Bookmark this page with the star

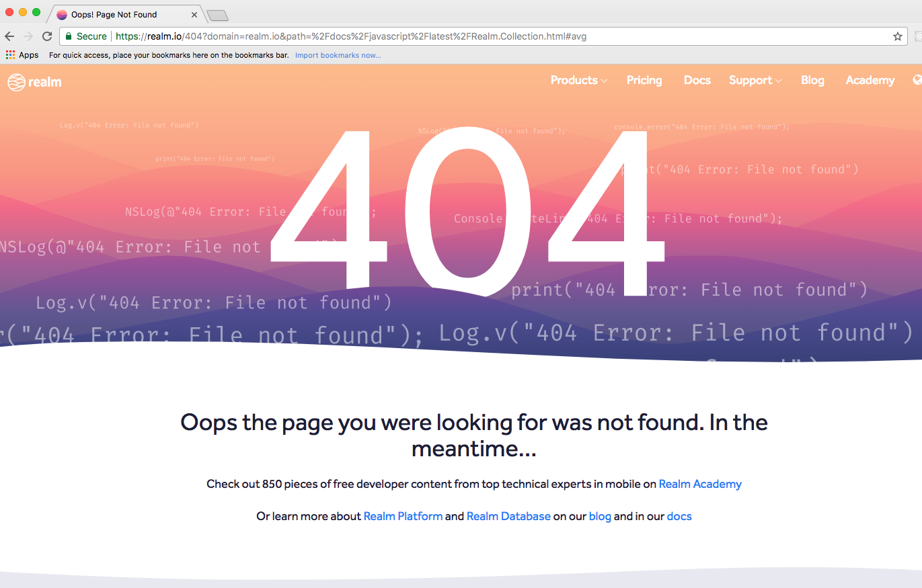click(898, 36)
